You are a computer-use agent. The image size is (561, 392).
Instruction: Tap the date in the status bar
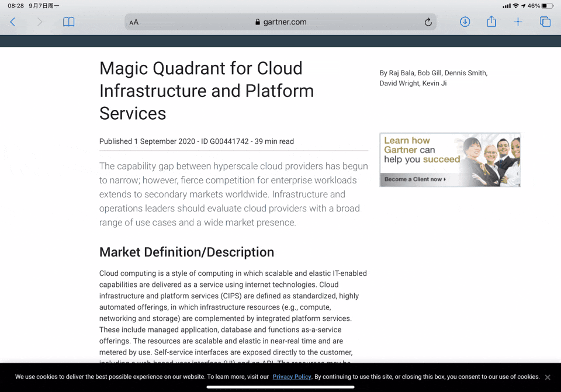coord(44,6)
